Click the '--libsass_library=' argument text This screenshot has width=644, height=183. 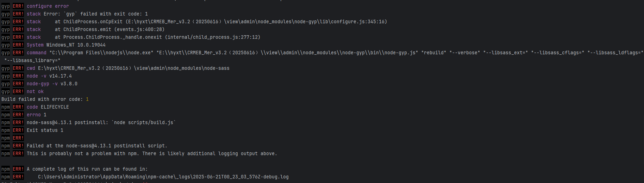point(32,61)
